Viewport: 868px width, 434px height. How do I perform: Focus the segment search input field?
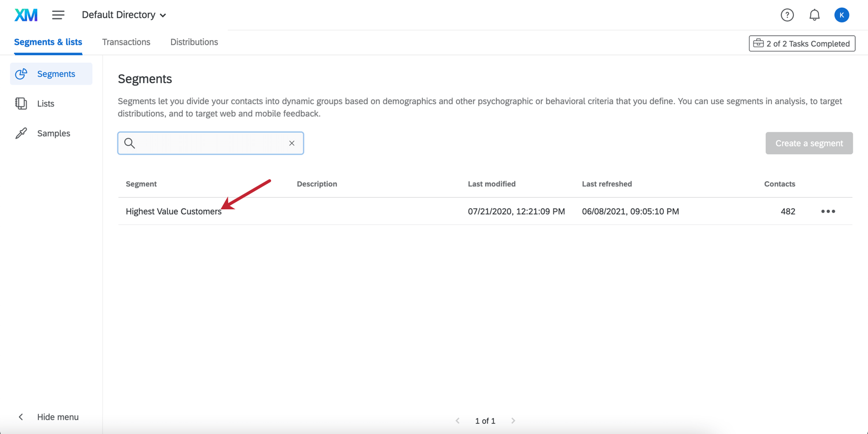211,143
